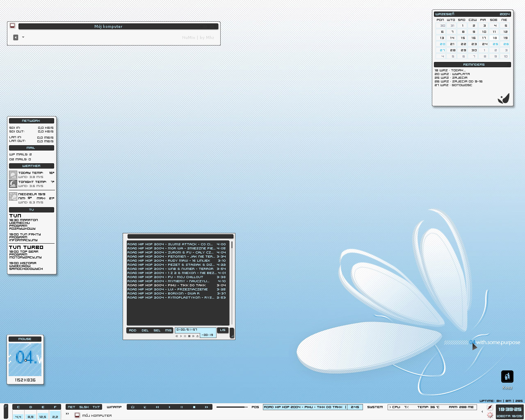Select playlist track SLUMS ATTACK - CO CI...
The height and width of the screenshot is (420, 525).
[x=177, y=244]
